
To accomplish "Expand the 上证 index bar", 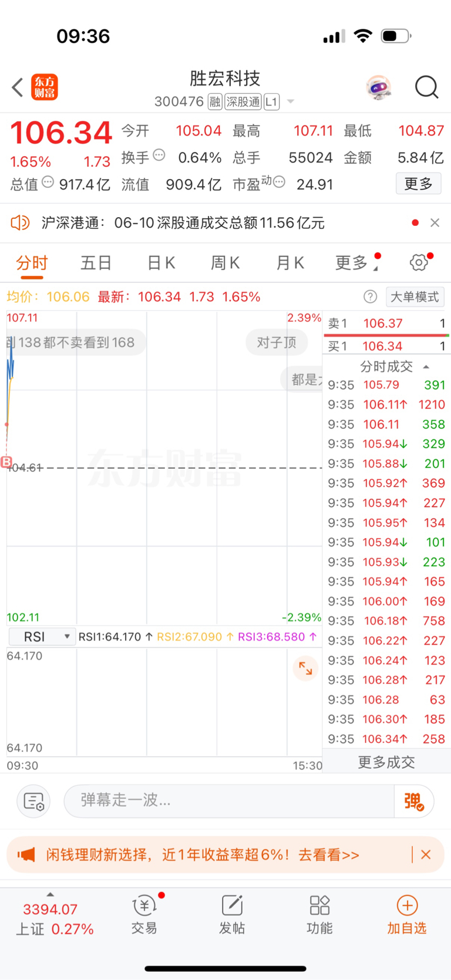I will pyautogui.click(x=51, y=894).
